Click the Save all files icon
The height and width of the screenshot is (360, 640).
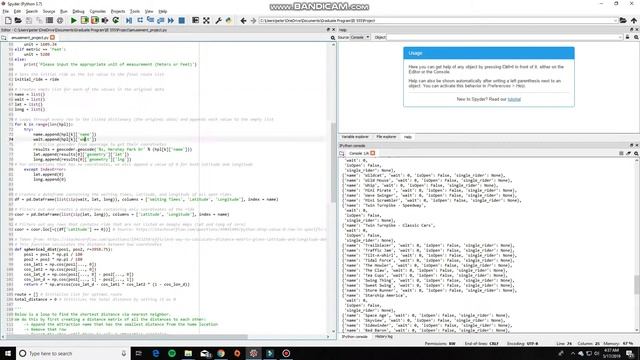[x=39, y=20]
